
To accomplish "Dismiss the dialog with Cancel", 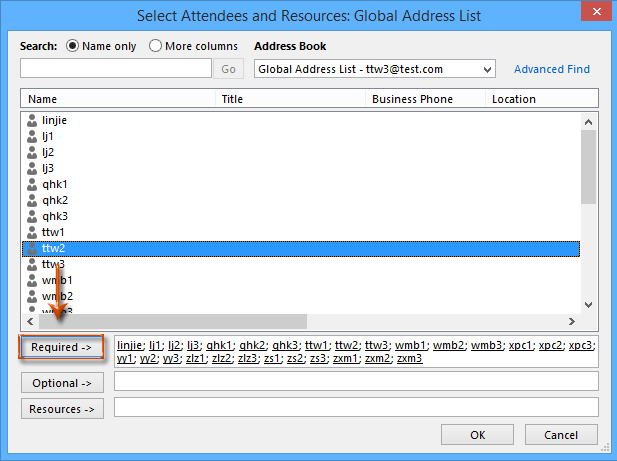I will pos(561,435).
